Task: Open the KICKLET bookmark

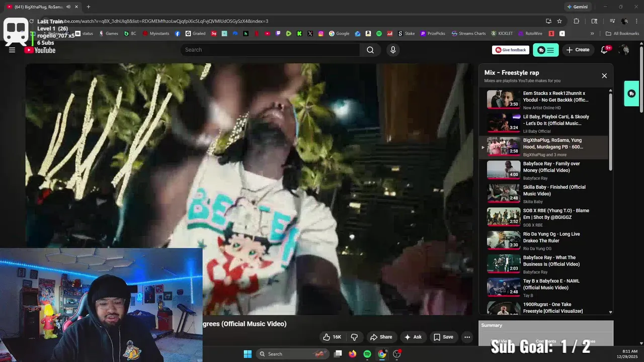Action: (502, 34)
